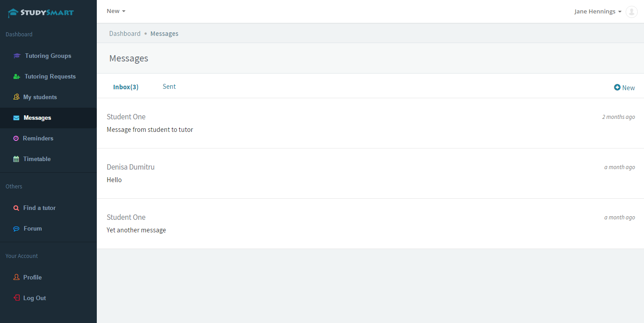Screen dimensions: 644x323
Task: Click the Log Out exit icon
Action: pyautogui.click(x=16, y=298)
